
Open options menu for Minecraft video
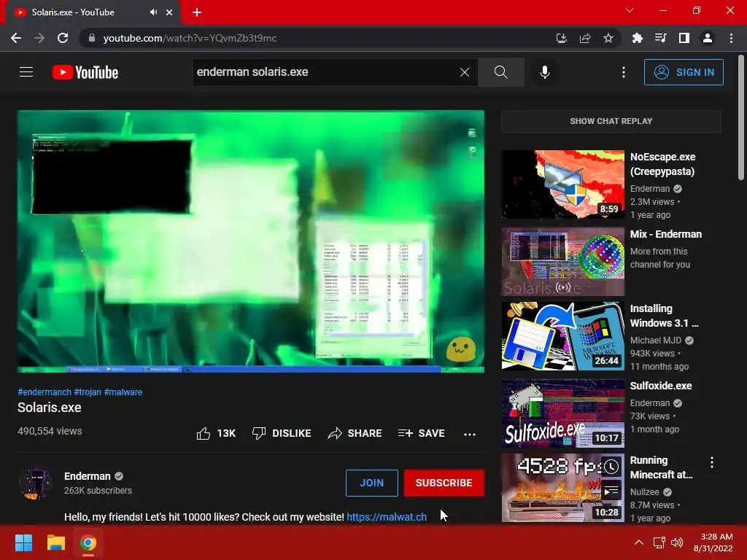pos(712,462)
